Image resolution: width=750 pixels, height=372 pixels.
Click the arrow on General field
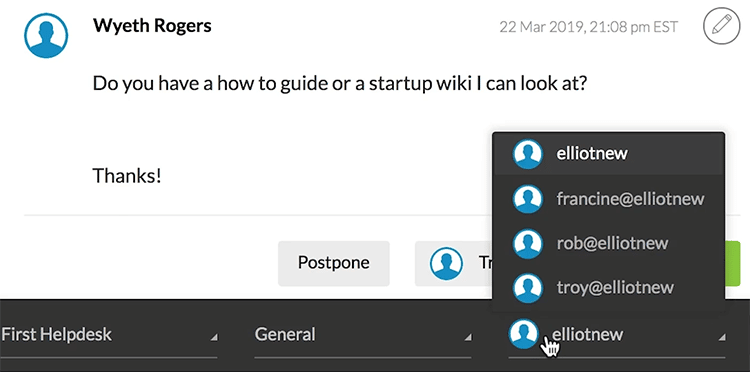coord(467,337)
